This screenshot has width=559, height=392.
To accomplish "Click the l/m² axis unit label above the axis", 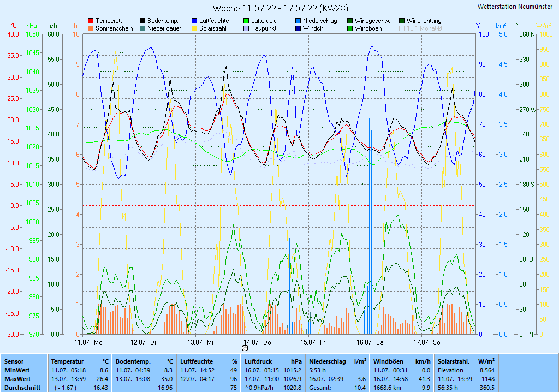I will tap(501, 25).
